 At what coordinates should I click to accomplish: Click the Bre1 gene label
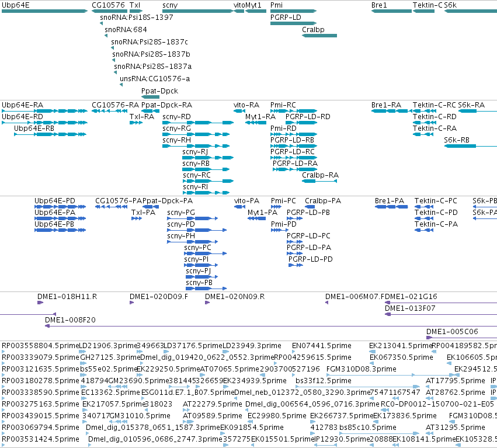click(x=379, y=5)
